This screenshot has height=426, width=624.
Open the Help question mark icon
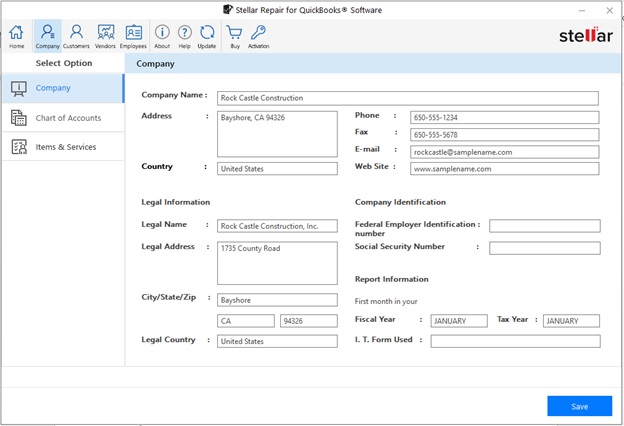coord(185,32)
